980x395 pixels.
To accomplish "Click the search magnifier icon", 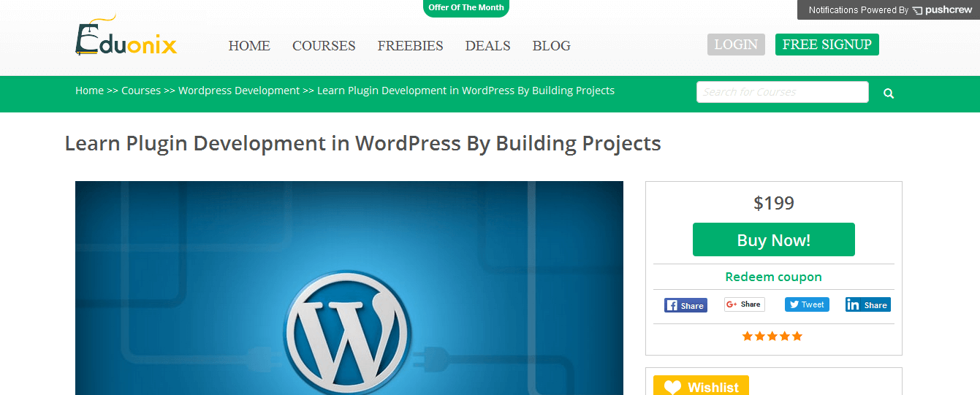I will (889, 93).
